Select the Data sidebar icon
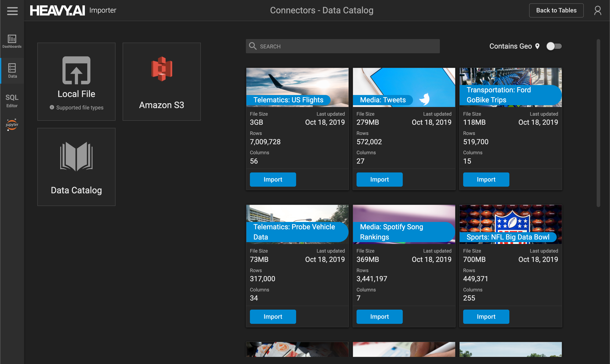 coord(12,71)
